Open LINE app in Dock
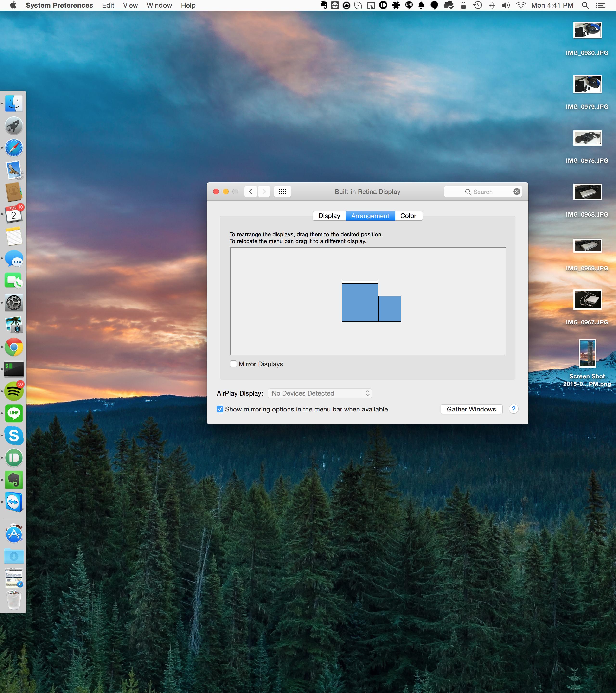The height and width of the screenshot is (693, 616). [x=14, y=414]
